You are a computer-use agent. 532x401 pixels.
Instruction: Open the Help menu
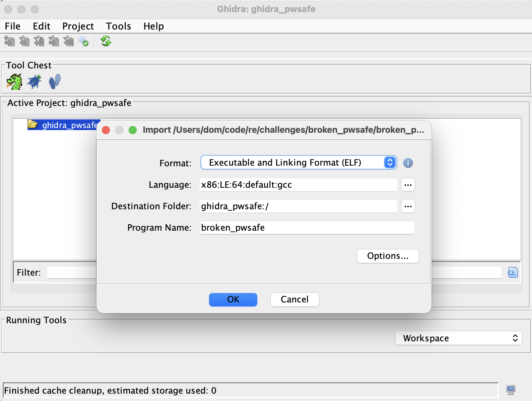(x=153, y=26)
